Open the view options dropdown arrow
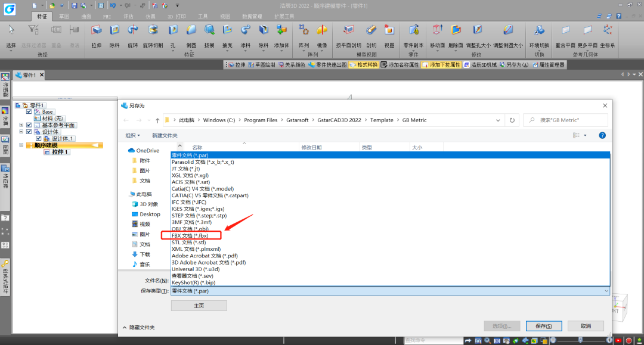Screen dimensions: 644x345 click(585, 135)
